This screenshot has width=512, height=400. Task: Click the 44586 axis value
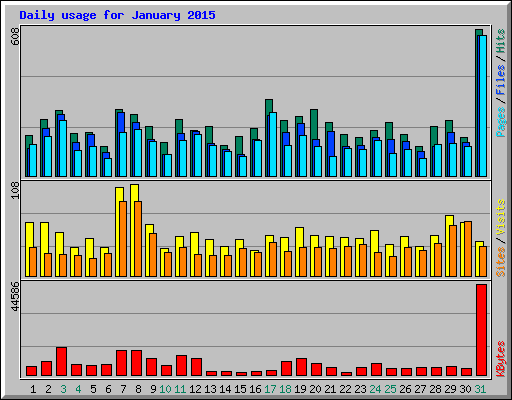15,296
